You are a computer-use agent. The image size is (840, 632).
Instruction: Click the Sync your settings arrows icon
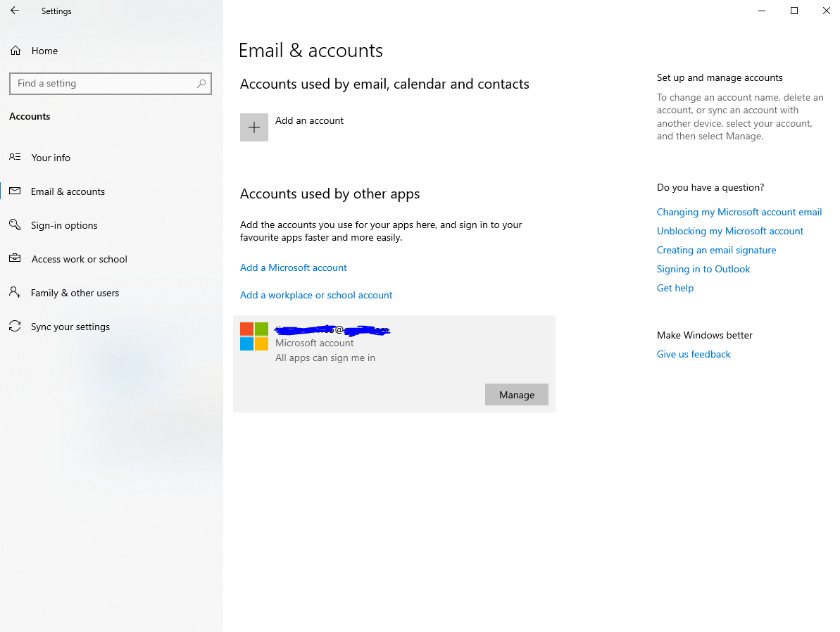point(15,326)
